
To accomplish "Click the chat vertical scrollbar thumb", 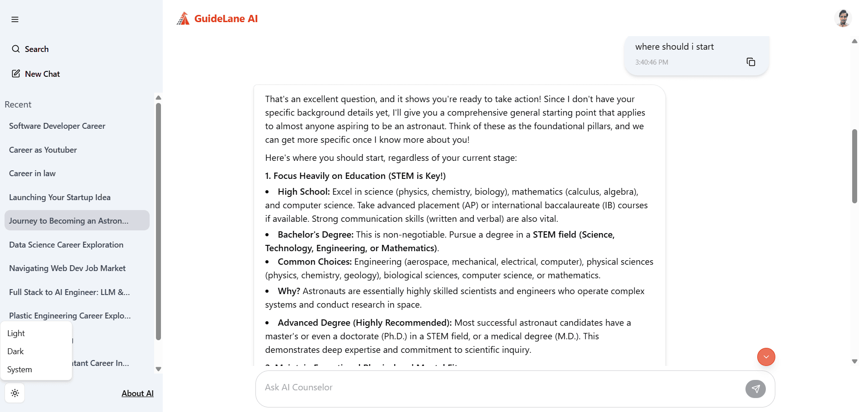I will tap(854, 166).
